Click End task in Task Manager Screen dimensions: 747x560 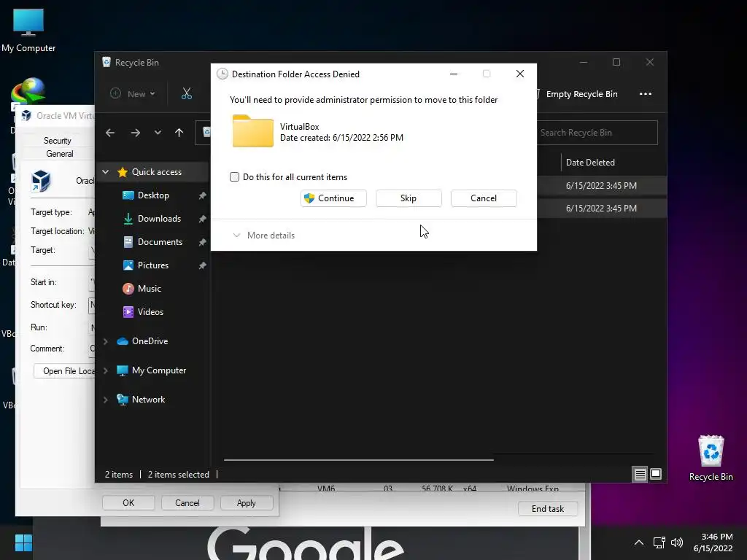pyautogui.click(x=548, y=509)
